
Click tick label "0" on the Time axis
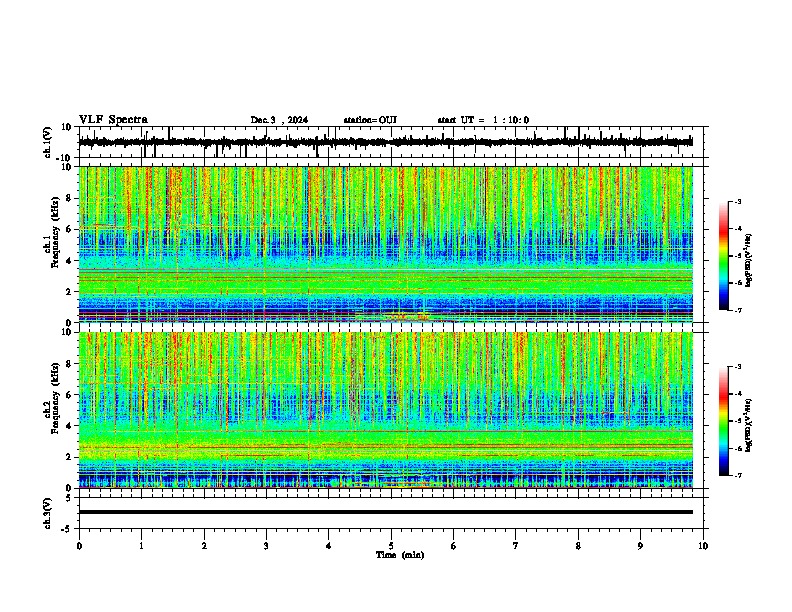coord(79,546)
